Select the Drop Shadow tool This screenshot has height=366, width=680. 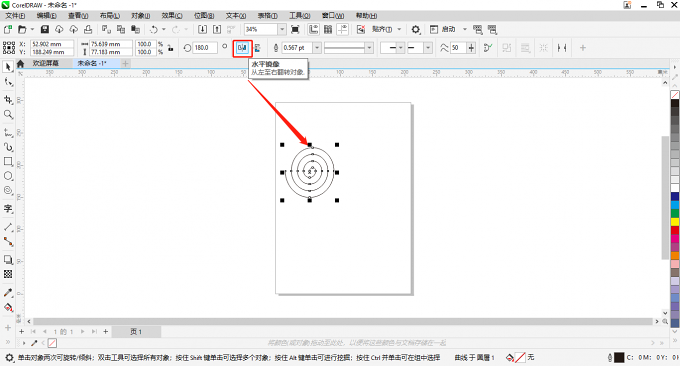(8, 259)
